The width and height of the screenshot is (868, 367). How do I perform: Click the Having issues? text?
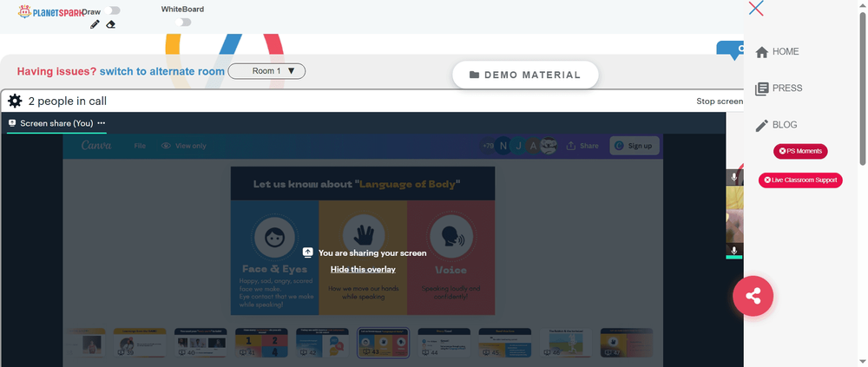56,71
